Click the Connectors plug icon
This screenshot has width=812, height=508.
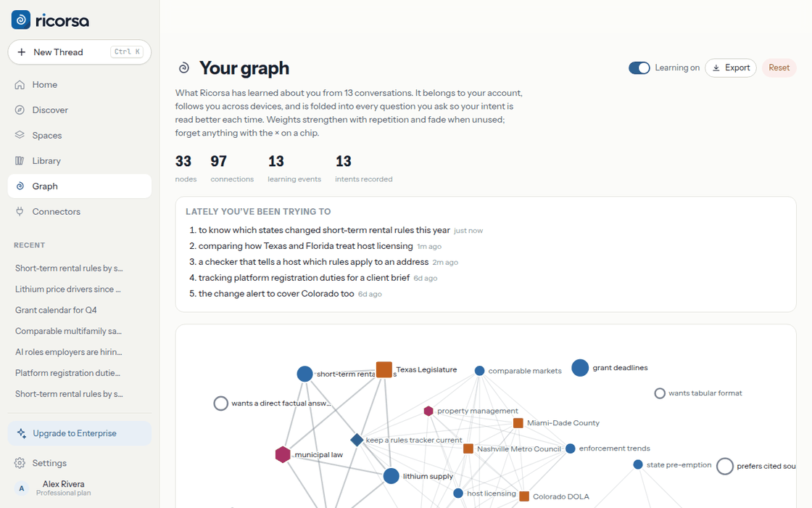click(20, 211)
